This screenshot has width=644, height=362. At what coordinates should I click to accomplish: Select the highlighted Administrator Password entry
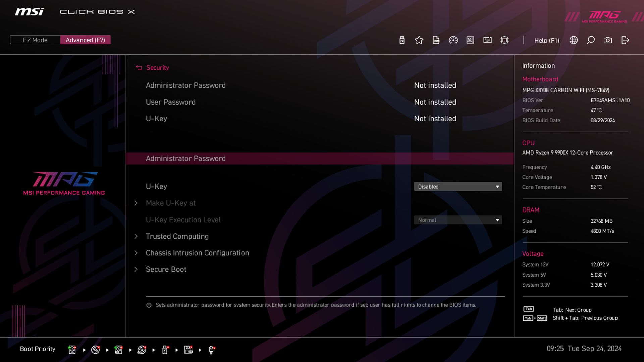pyautogui.click(x=185, y=159)
